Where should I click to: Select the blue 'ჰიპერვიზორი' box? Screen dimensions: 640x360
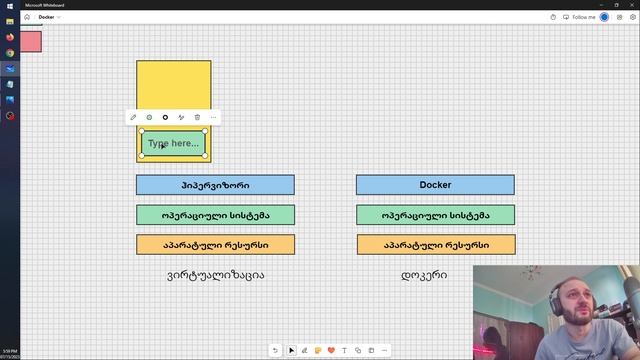[216, 185]
